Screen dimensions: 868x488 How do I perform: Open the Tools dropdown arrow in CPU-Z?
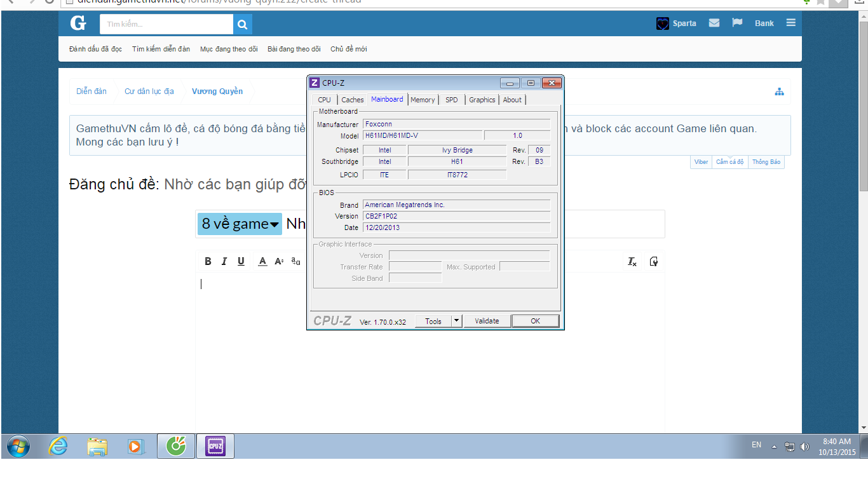click(x=456, y=321)
